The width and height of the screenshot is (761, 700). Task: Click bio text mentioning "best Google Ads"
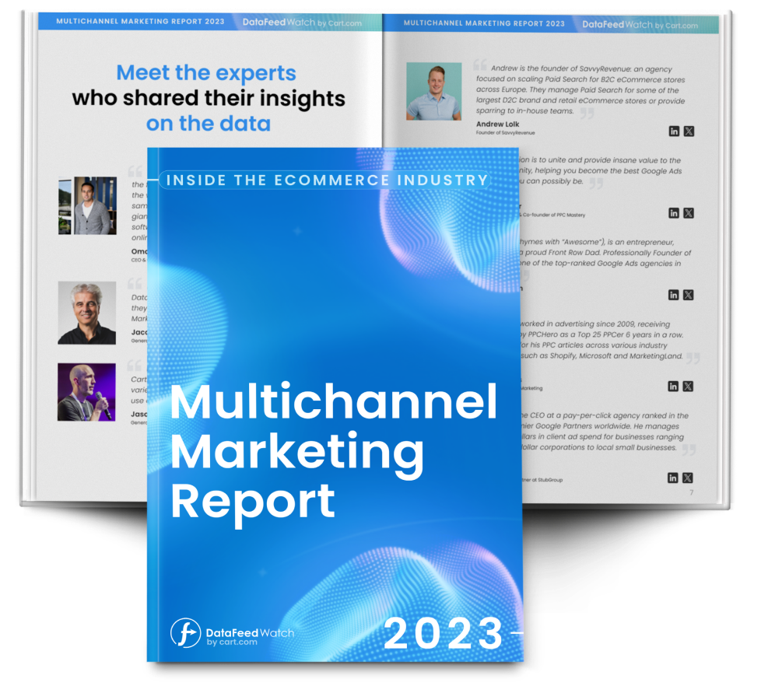tap(601, 171)
